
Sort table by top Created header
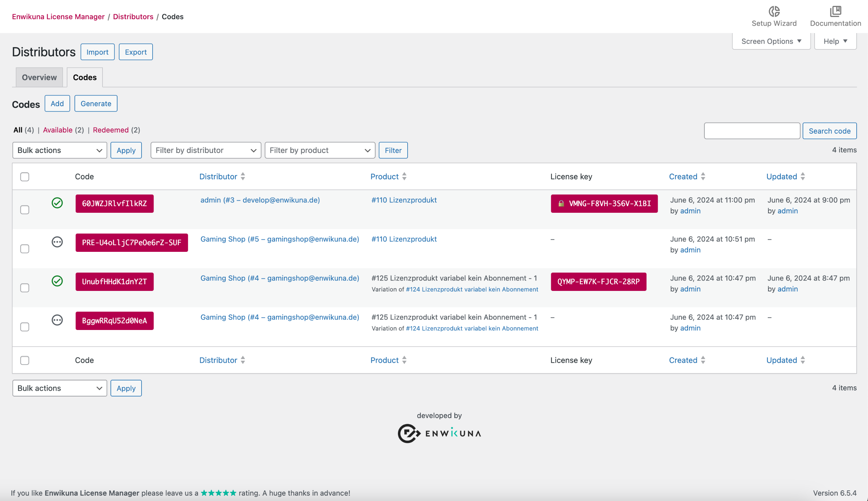coord(683,177)
